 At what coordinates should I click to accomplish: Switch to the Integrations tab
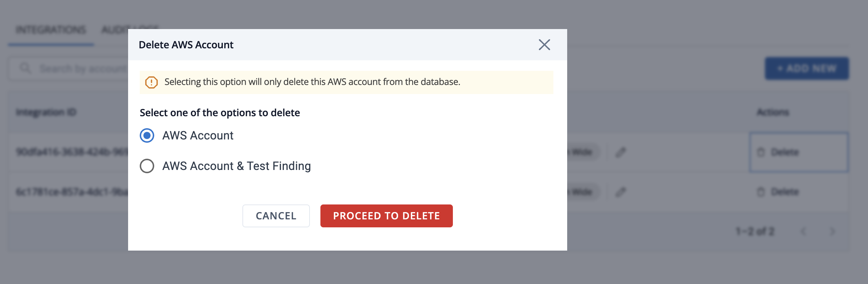coord(51,30)
